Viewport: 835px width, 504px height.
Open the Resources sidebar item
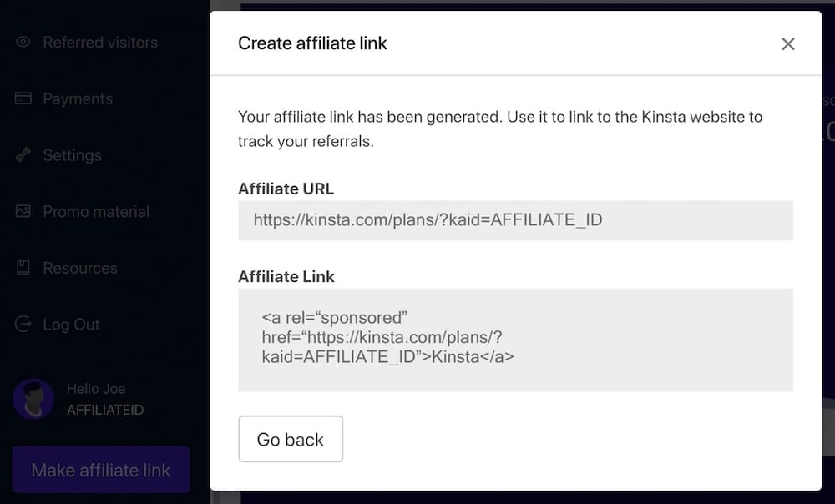point(79,268)
